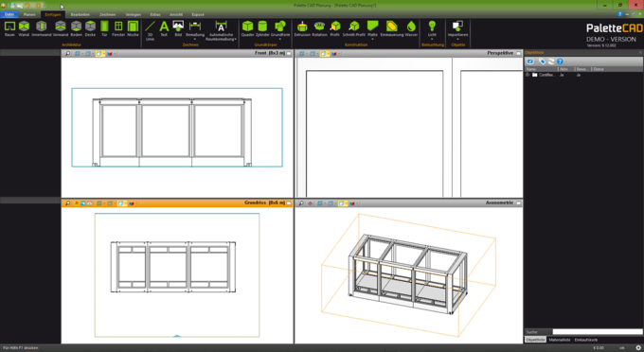Sort by the Aktiv column header
Viewport: 644px width, 352px height.
click(x=566, y=69)
